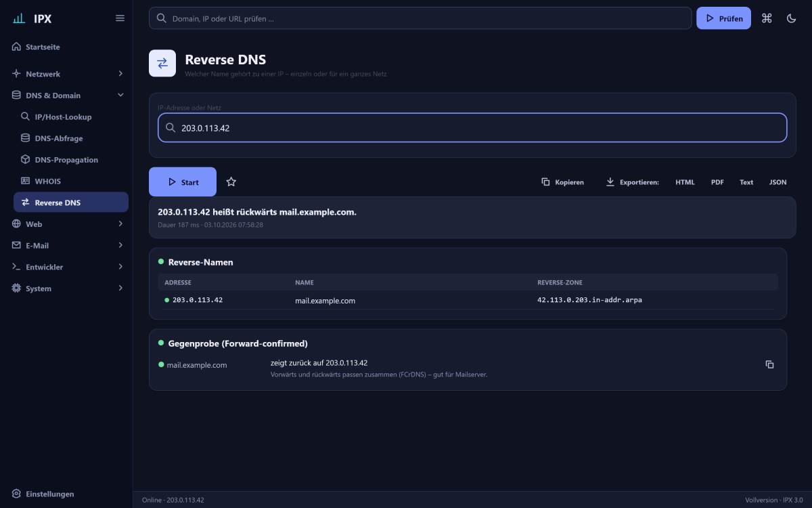The image size is (812, 508).
Task: Click the System chip icon
Action: [16, 288]
